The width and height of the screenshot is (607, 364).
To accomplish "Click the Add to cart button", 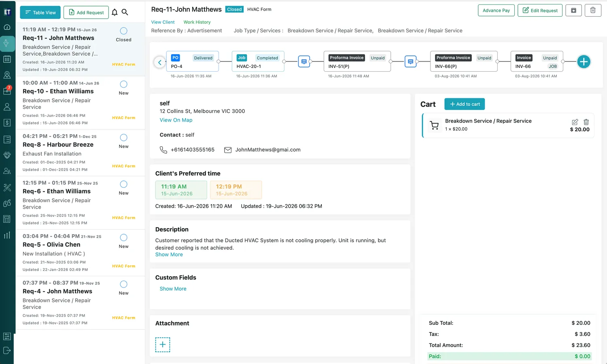I will (465, 104).
